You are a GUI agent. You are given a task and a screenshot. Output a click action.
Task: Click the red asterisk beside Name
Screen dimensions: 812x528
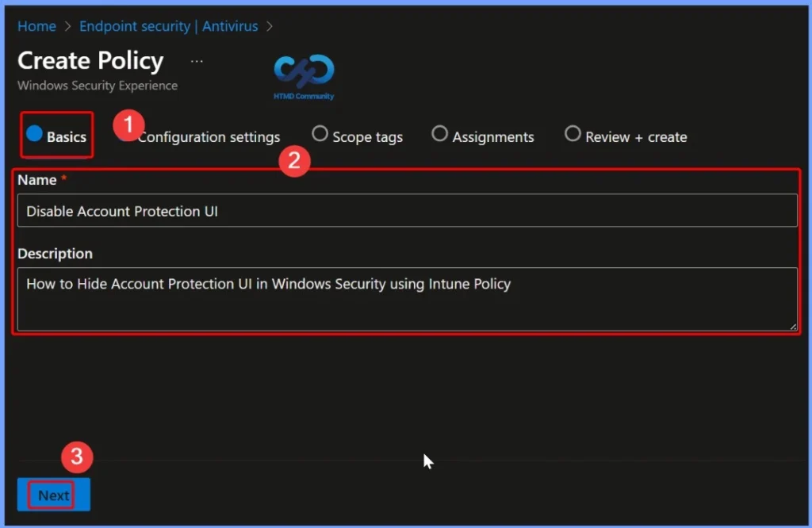click(x=63, y=176)
